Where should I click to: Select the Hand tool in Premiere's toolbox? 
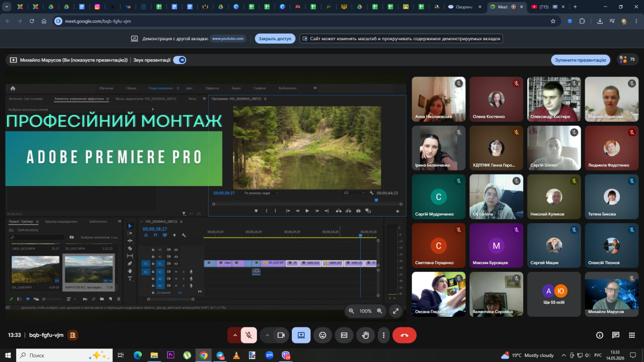pos(130,271)
